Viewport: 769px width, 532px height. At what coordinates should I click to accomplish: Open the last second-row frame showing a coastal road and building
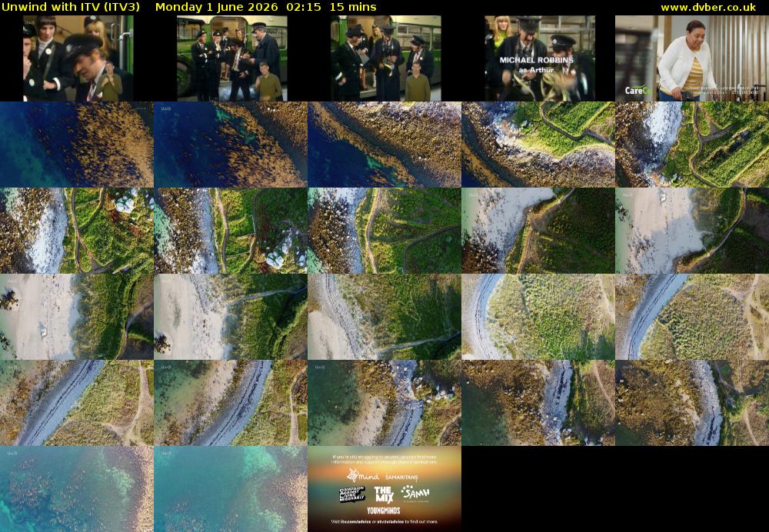point(692,145)
